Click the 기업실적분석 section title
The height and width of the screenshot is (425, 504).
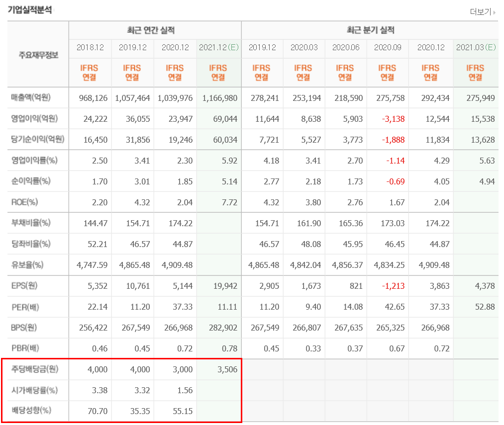(x=29, y=9)
